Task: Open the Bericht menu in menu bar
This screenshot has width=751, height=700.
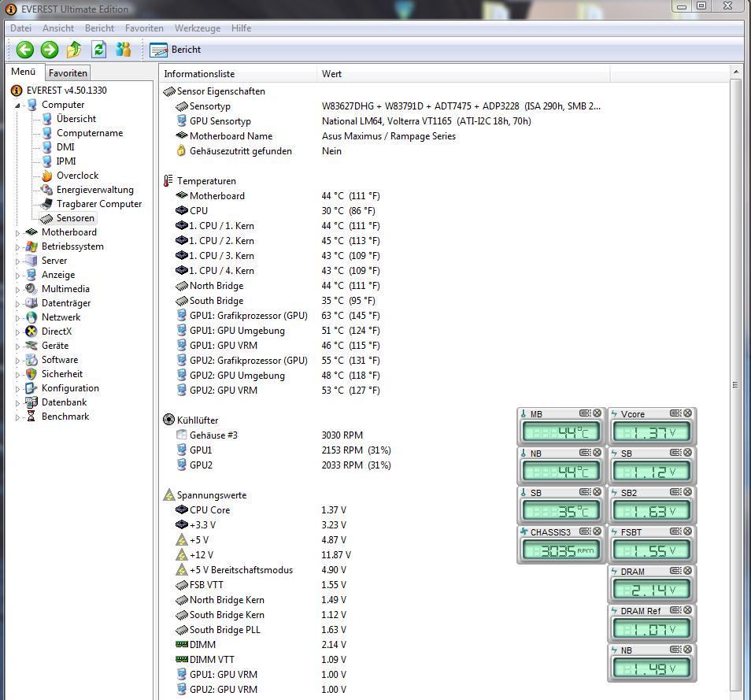Action: tap(100, 28)
